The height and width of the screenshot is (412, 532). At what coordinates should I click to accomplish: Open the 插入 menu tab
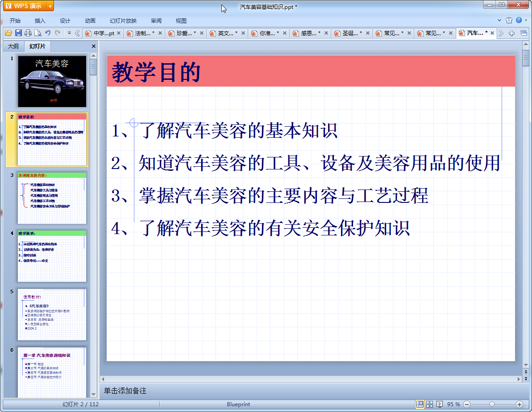pos(40,21)
